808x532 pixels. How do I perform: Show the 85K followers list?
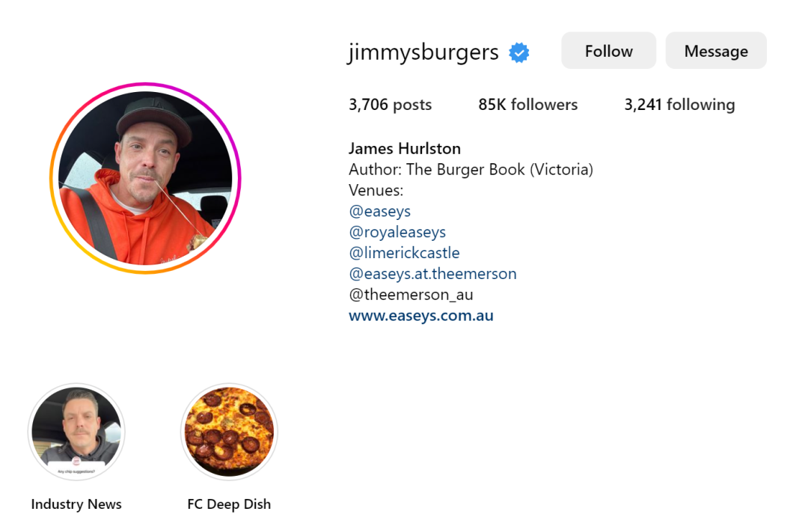coord(527,105)
